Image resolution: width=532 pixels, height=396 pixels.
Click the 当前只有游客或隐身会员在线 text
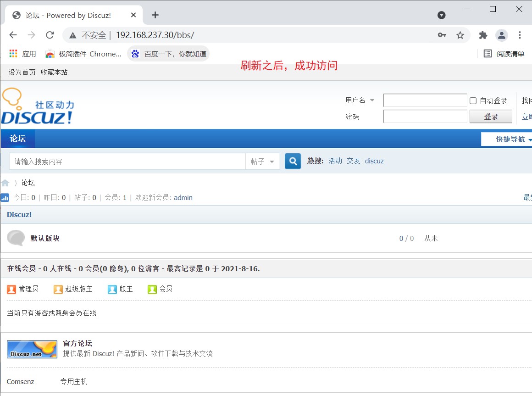pyautogui.click(x=51, y=313)
